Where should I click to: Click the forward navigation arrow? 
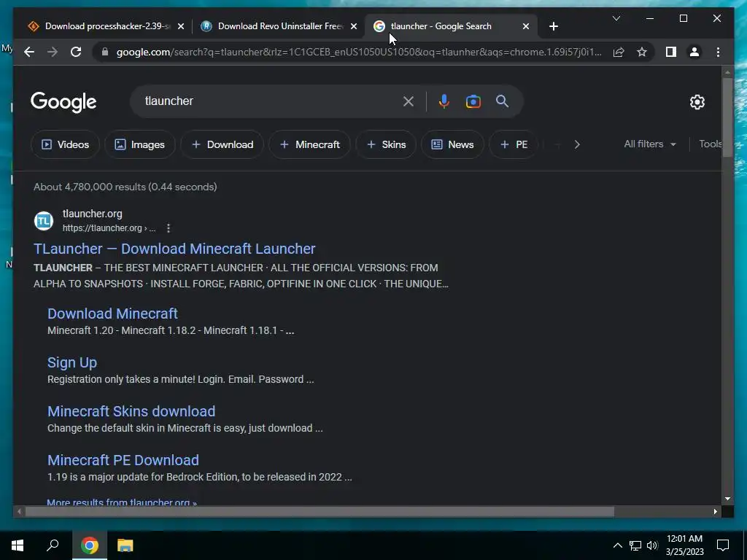[53, 52]
